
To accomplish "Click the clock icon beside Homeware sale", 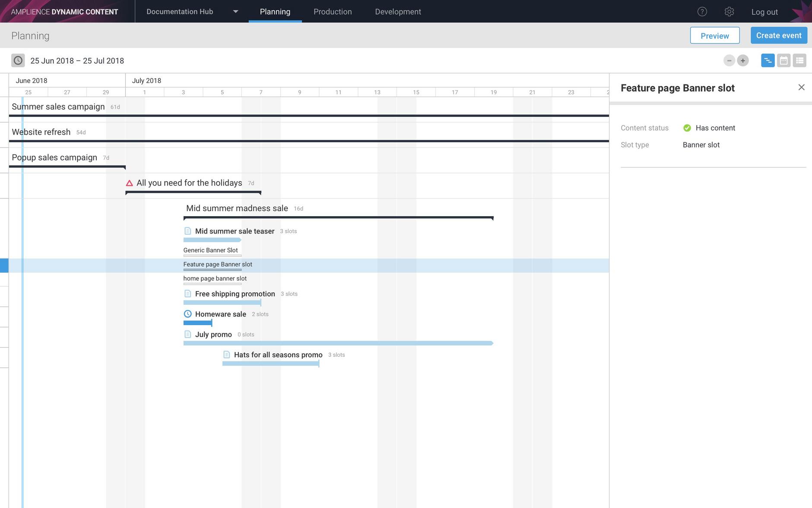I will 187,314.
